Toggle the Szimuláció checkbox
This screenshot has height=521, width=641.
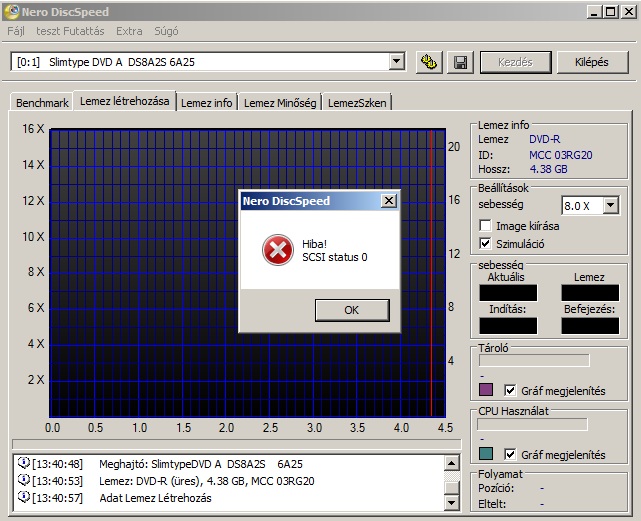485,243
